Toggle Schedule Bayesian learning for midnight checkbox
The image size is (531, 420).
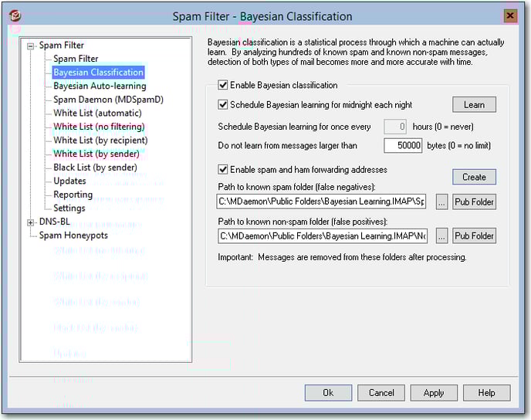tap(223, 104)
